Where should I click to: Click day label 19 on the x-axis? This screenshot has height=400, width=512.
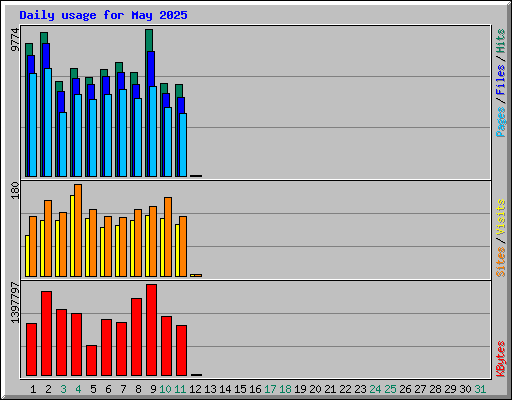coord(300,389)
